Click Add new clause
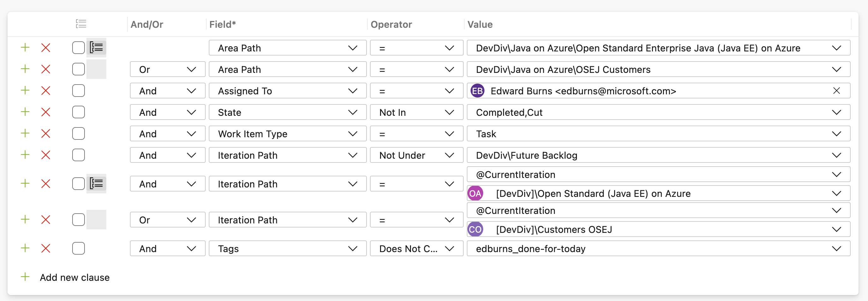868x301 pixels. click(x=74, y=277)
